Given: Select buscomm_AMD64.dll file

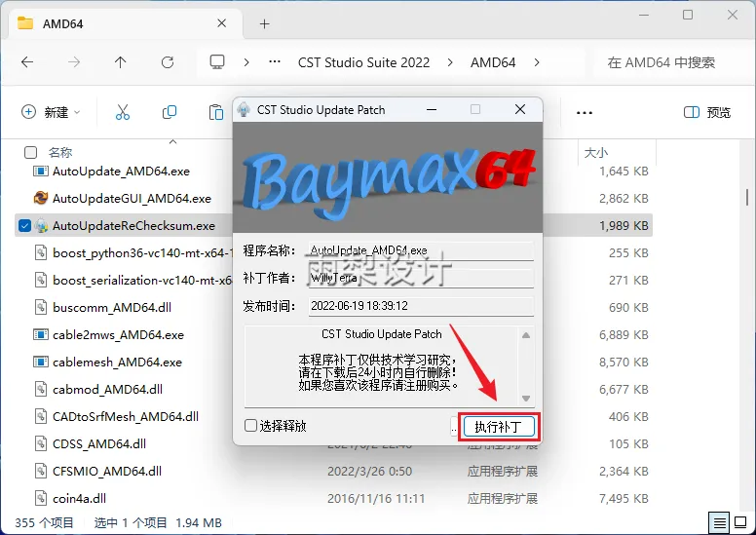Looking at the screenshot, I should pyautogui.click(x=112, y=307).
